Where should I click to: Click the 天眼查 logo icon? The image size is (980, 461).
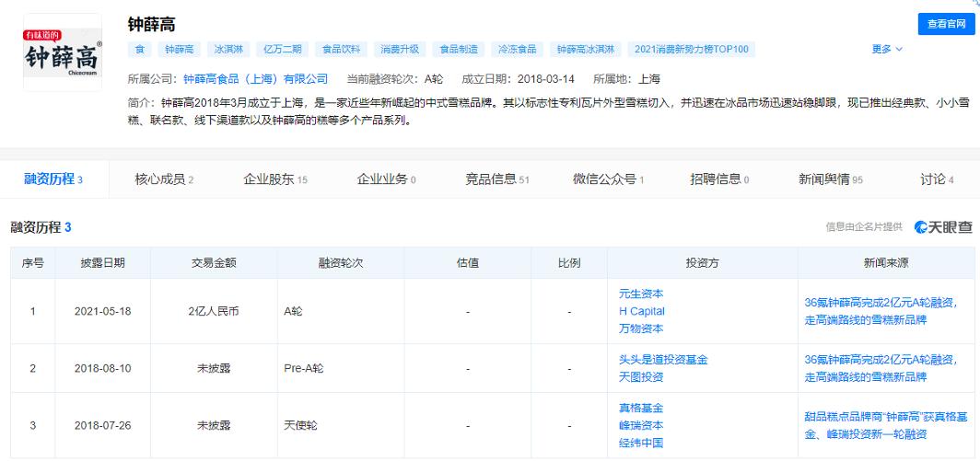[x=944, y=227]
